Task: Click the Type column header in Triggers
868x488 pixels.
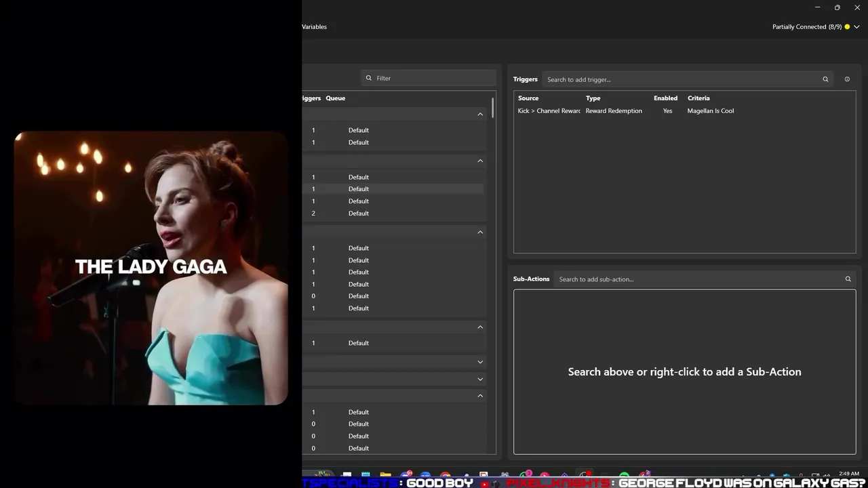Action: tap(593, 98)
